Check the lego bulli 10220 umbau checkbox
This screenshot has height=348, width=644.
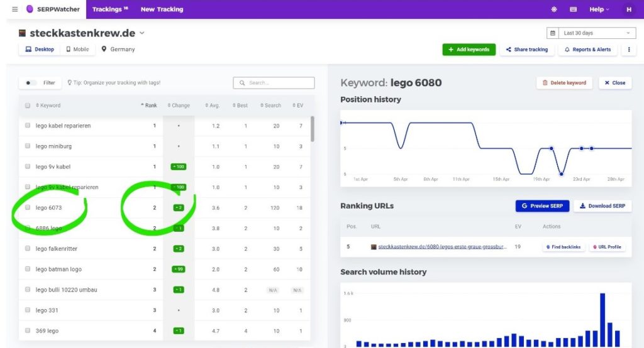(x=28, y=290)
